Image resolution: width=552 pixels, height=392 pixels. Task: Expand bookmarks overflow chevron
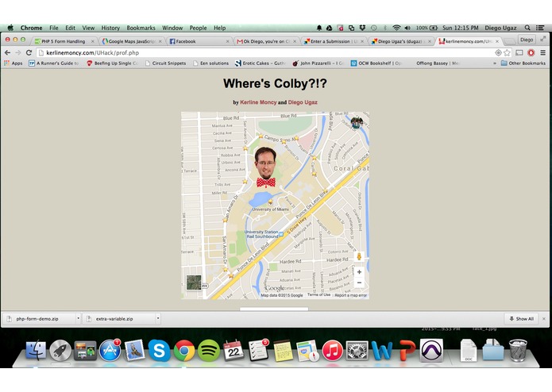point(495,63)
